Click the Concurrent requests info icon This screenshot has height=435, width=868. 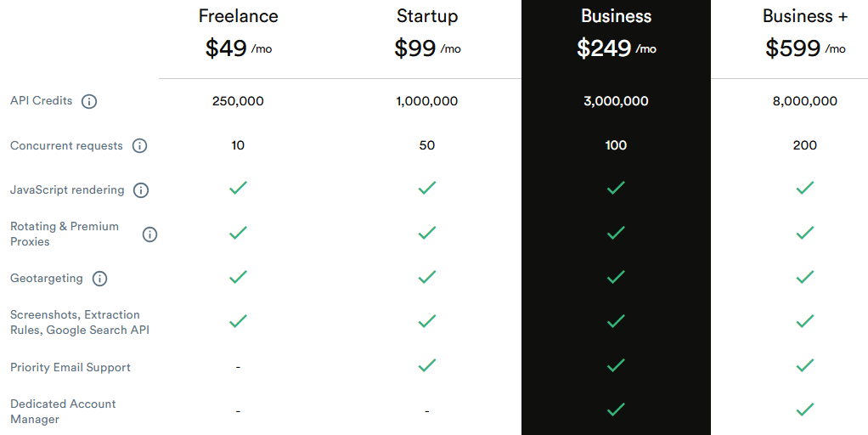[x=140, y=146]
